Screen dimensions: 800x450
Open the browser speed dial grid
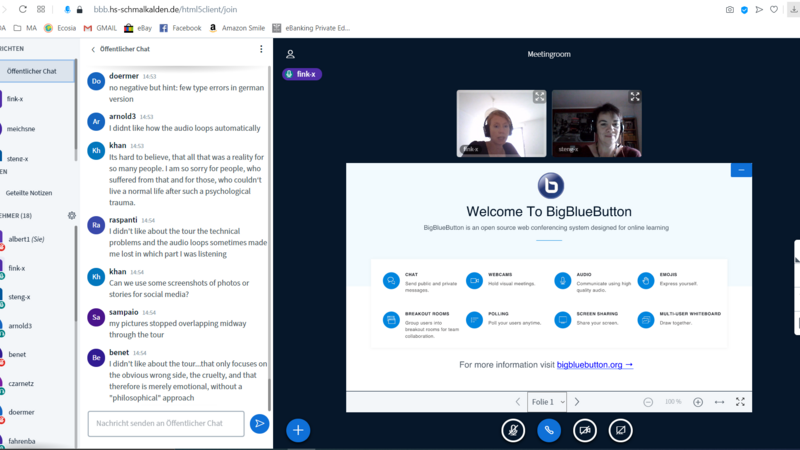[41, 9]
